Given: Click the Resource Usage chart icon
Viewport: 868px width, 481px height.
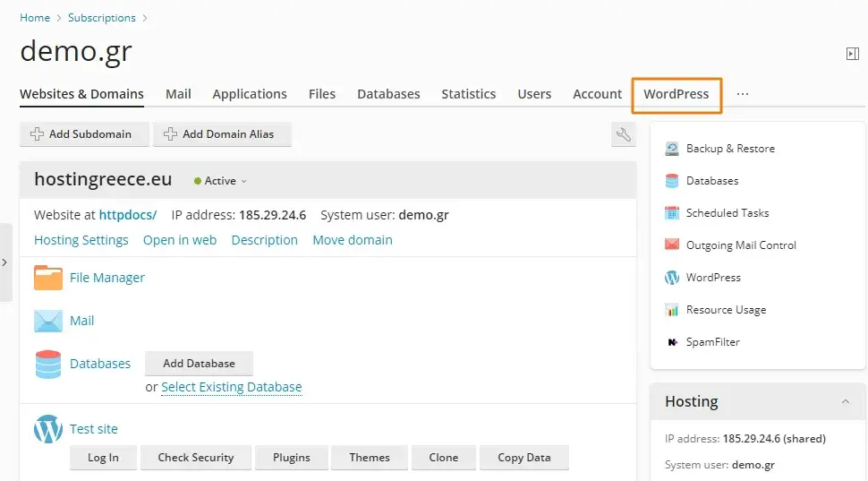Looking at the screenshot, I should [x=671, y=310].
